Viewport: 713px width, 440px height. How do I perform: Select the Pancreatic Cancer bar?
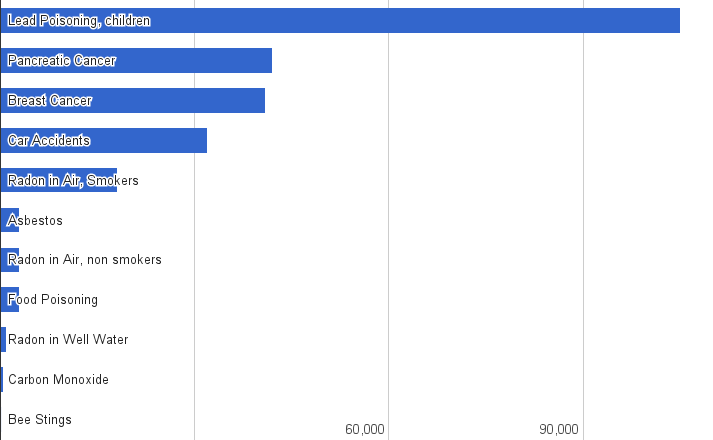pos(136,60)
